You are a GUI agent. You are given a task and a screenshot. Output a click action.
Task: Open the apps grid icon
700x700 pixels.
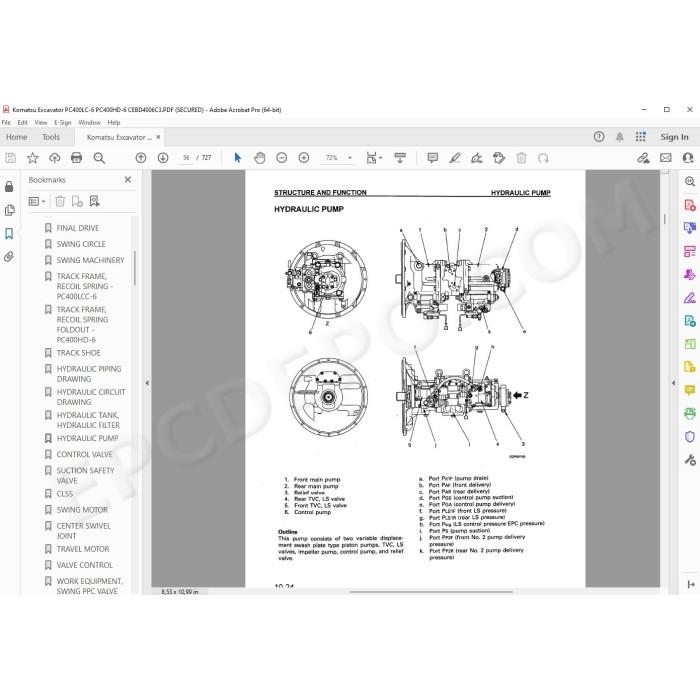click(x=641, y=137)
